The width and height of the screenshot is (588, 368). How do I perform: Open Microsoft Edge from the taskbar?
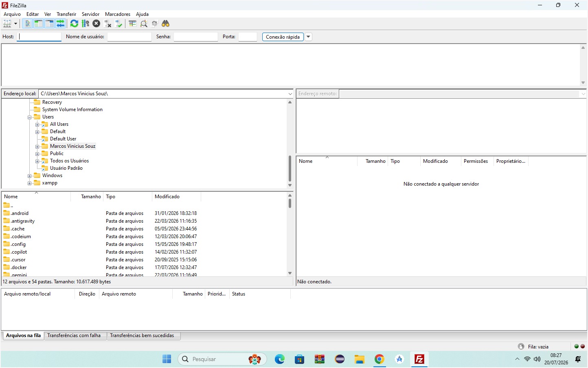click(280, 359)
